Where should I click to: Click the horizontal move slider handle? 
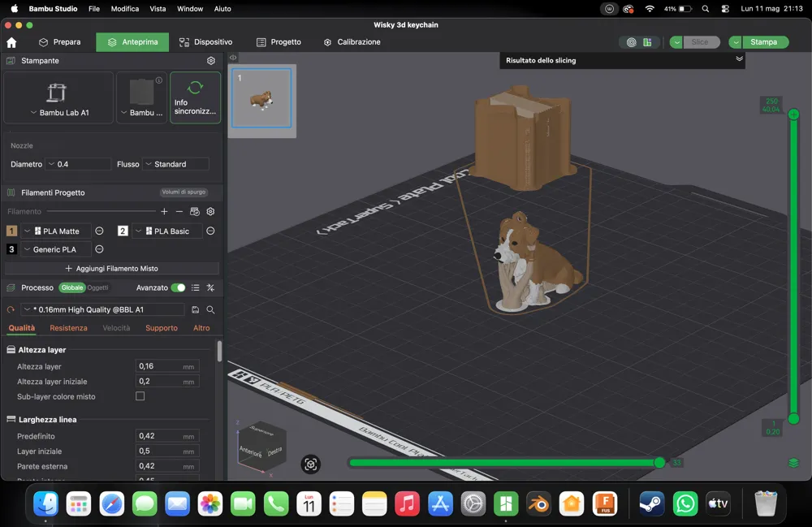pyautogui.click(x=659, y=462)
